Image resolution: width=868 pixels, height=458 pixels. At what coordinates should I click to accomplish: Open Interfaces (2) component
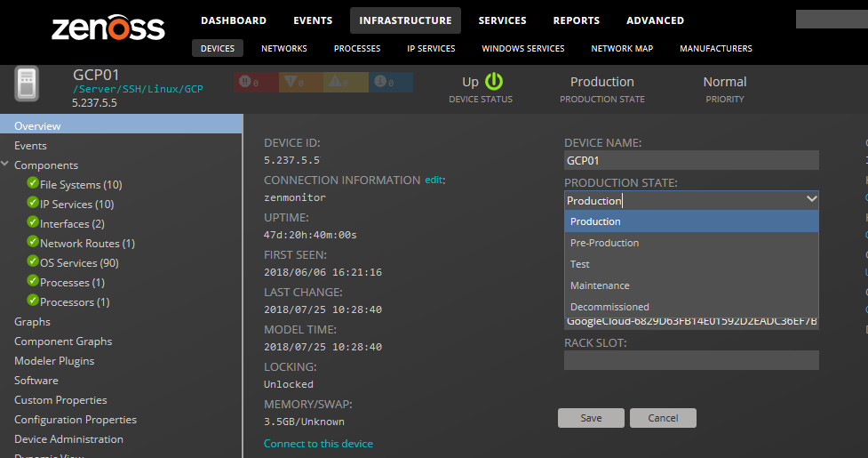(x=72, y=224)
